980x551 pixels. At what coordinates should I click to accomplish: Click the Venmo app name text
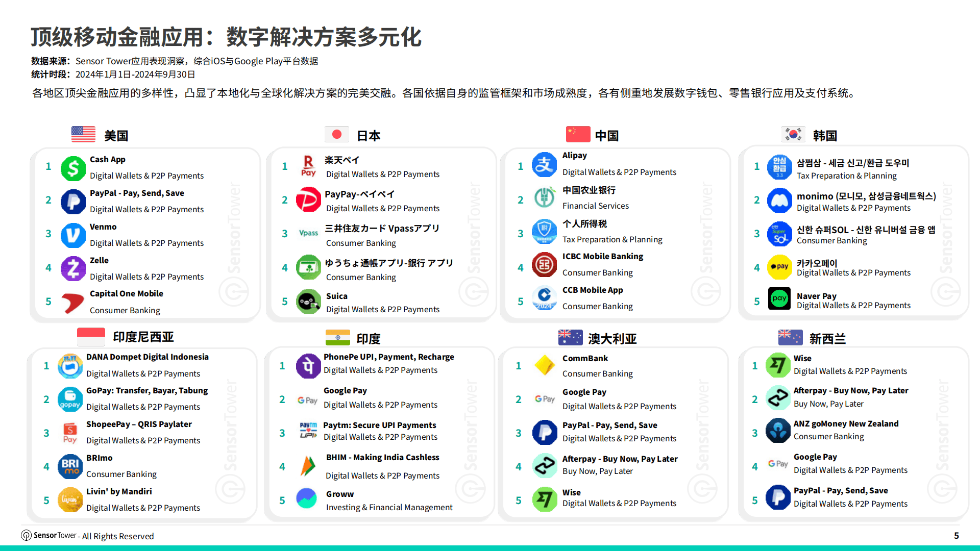pos(103,227)
